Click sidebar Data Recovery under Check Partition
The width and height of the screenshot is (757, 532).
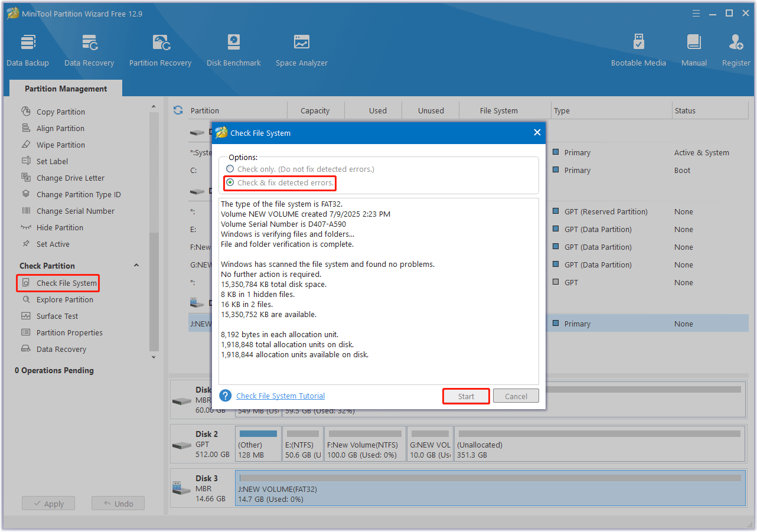(x=61, y=349)
